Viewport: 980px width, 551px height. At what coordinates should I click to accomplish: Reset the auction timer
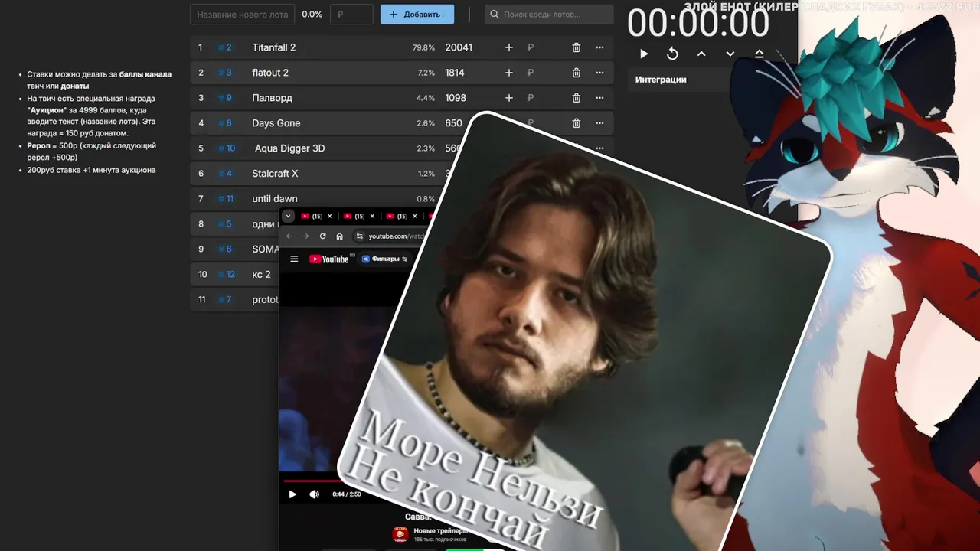(x=672, y=54)
